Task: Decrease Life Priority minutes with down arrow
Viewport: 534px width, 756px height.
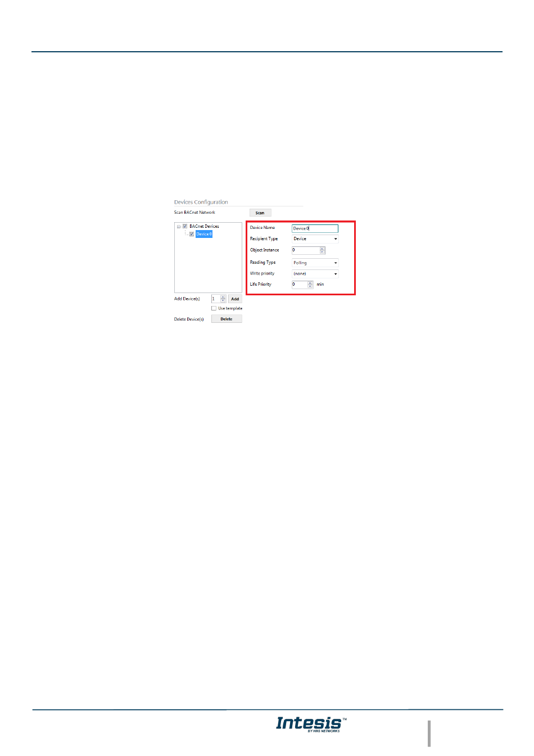Action: tap(310, 286)
